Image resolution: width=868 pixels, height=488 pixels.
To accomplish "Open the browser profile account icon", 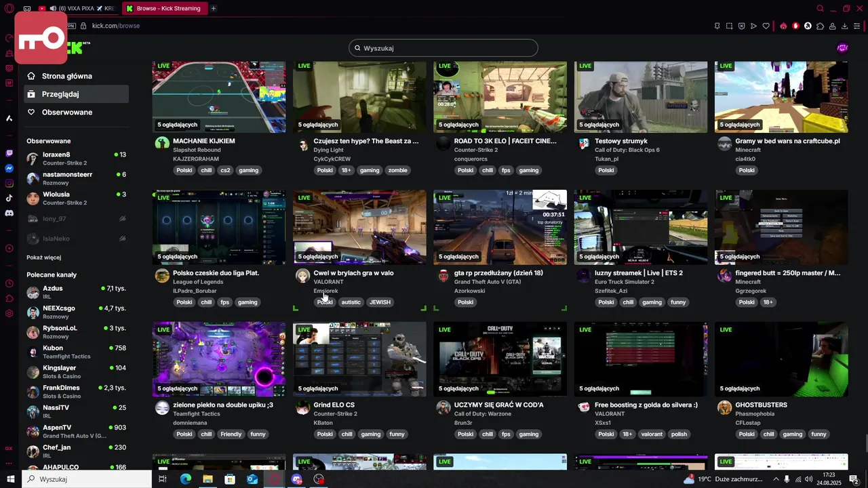I will (832, 26).
